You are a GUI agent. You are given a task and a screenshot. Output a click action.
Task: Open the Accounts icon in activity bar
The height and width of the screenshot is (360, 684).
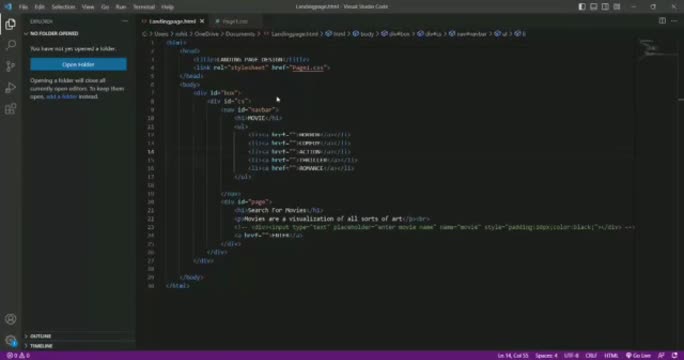click(x=10, y=319)
